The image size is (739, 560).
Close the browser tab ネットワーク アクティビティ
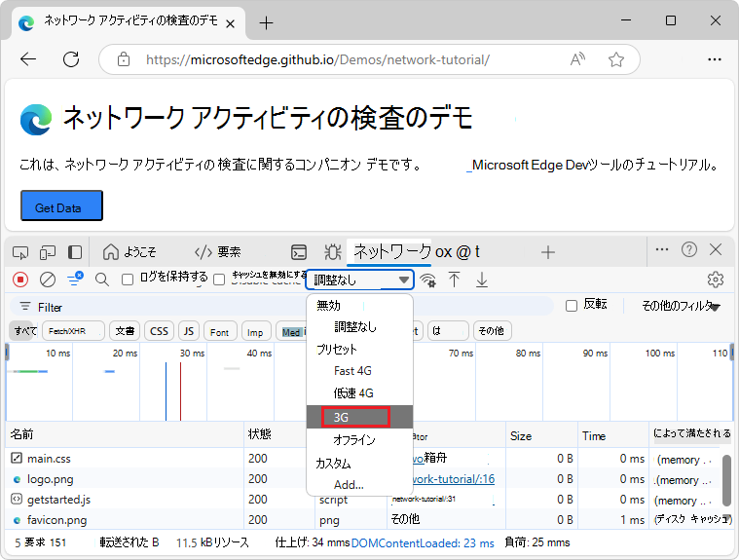[230, 23]
